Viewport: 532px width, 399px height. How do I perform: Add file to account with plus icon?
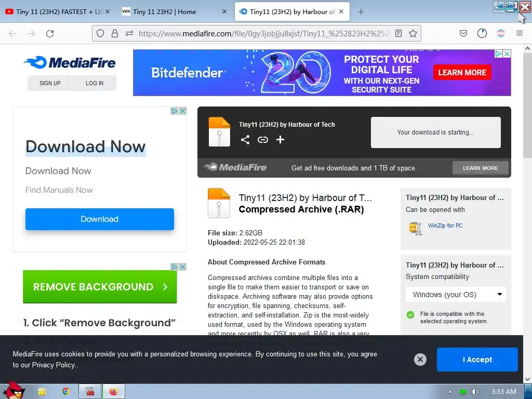[x=280, y=139]
